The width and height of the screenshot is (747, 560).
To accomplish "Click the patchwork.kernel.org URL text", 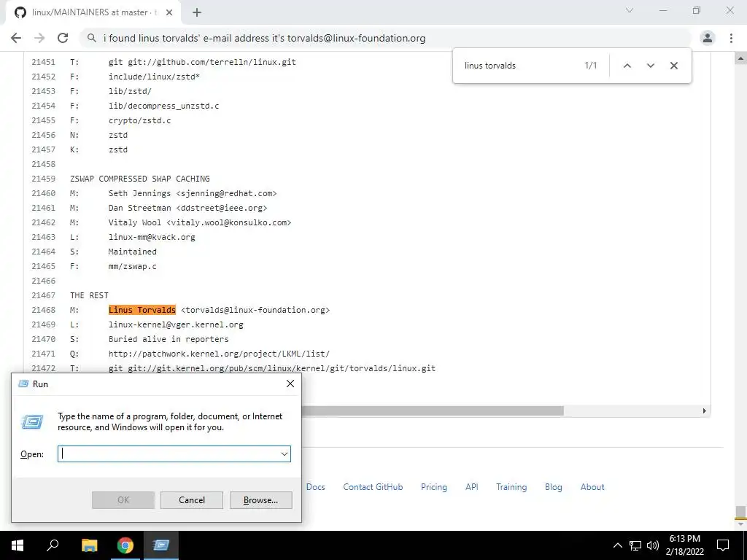I will click(219, 354).
